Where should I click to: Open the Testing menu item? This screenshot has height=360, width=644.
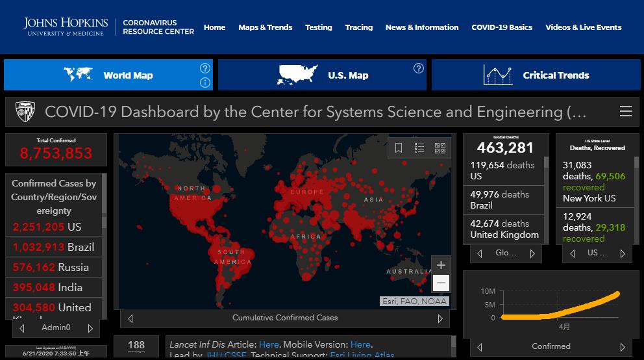pyautogui.click(x=318, y=27)
